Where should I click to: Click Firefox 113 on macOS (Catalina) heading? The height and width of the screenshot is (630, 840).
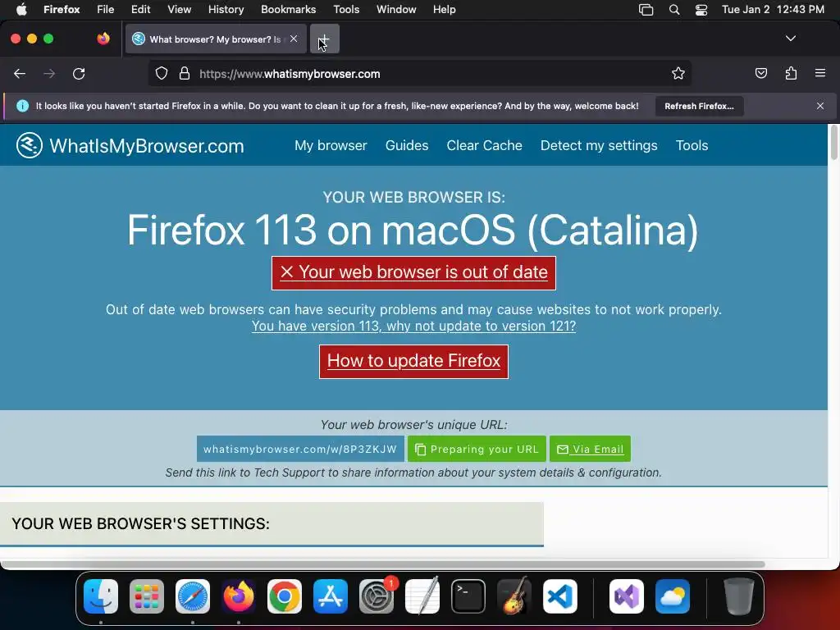tap(413, 231)
